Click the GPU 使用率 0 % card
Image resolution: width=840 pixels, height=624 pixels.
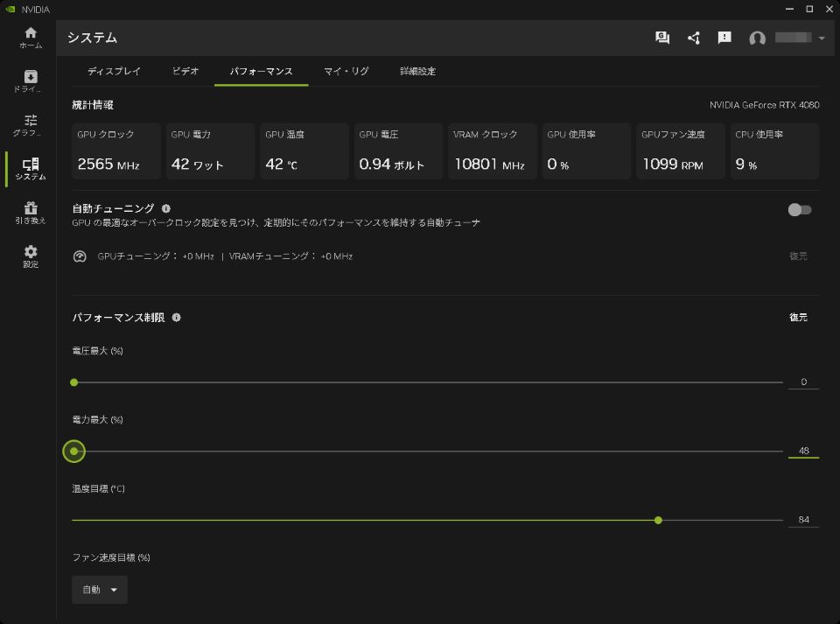(586, 151)
